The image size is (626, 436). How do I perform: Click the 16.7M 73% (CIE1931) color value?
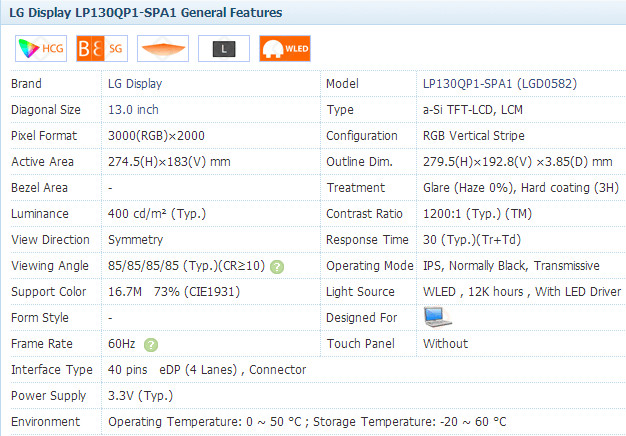[x=174, y=291]
